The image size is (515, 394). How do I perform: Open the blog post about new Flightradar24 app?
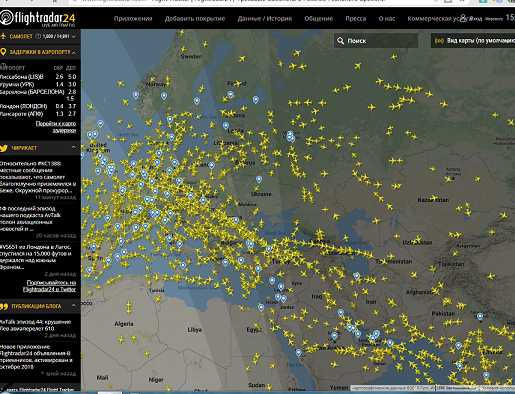[x=35, y=357]
